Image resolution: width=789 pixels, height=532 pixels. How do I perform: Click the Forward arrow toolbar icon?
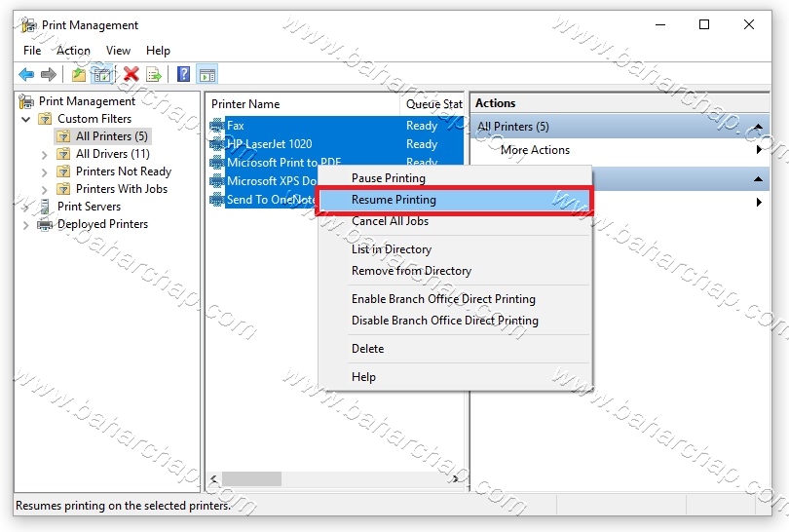[x=49, y=74]
